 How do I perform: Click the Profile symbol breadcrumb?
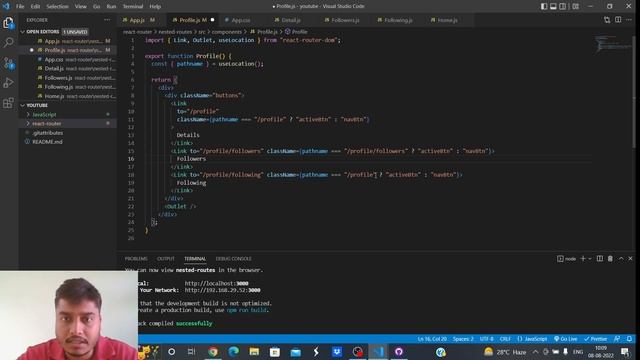click(x=296, y=31)
